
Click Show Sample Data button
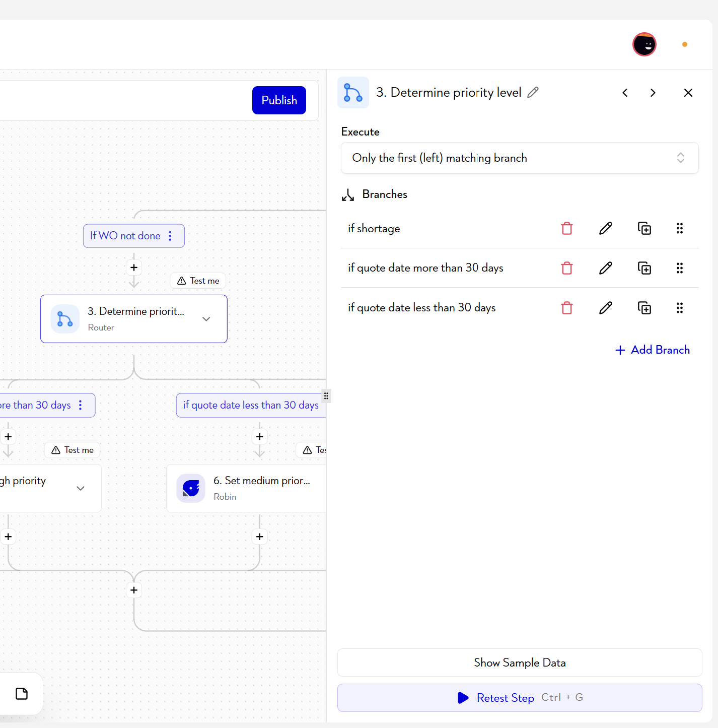click(x=520, y=663)
